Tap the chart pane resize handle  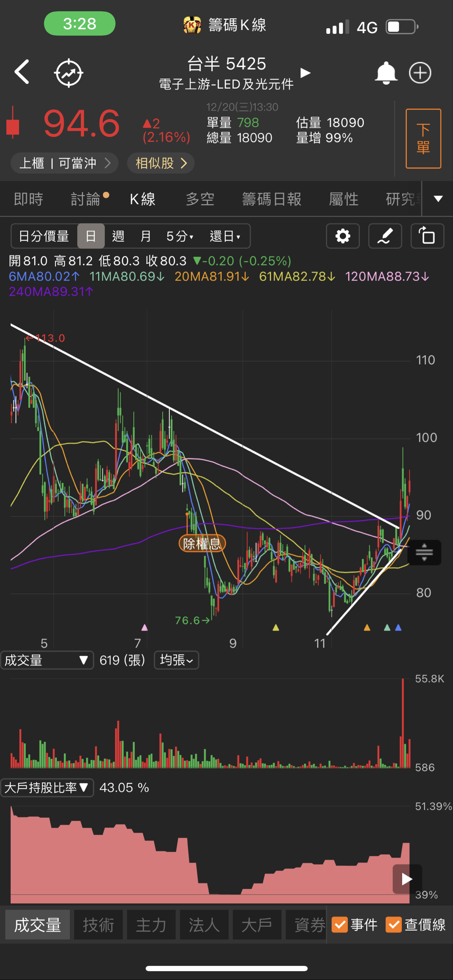click(x=424, y=552)
